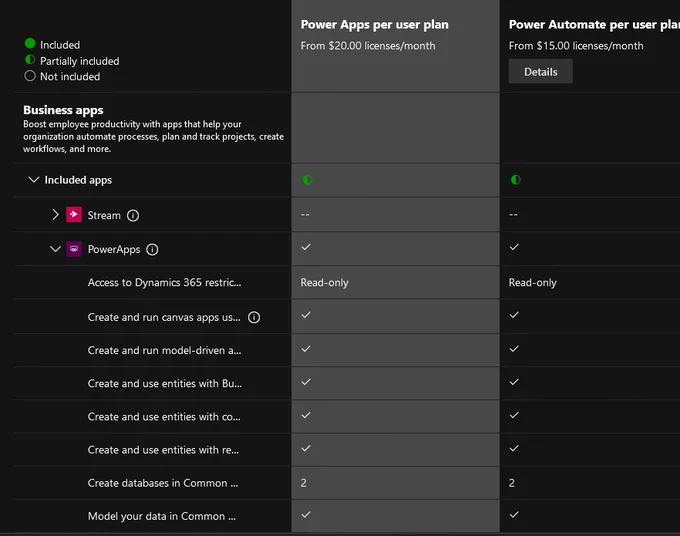Click the green Included legend dot
Image resolution: width=680 pixels, height=536 pixels.
tap(30, 43)
